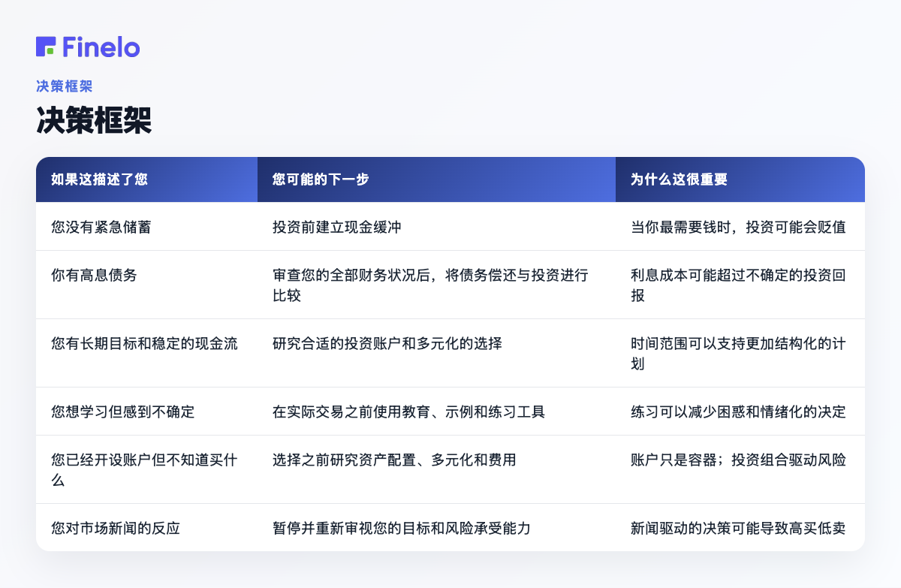901x588 pixels.
Task: Select the cell 您已经开设账户但不知道买什么
Action: 147,470
